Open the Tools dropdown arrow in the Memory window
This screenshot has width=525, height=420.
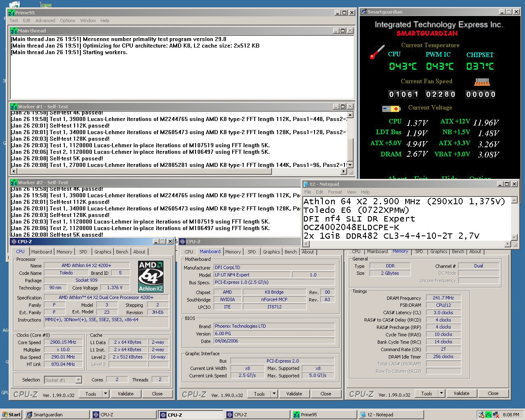(441, 393)
